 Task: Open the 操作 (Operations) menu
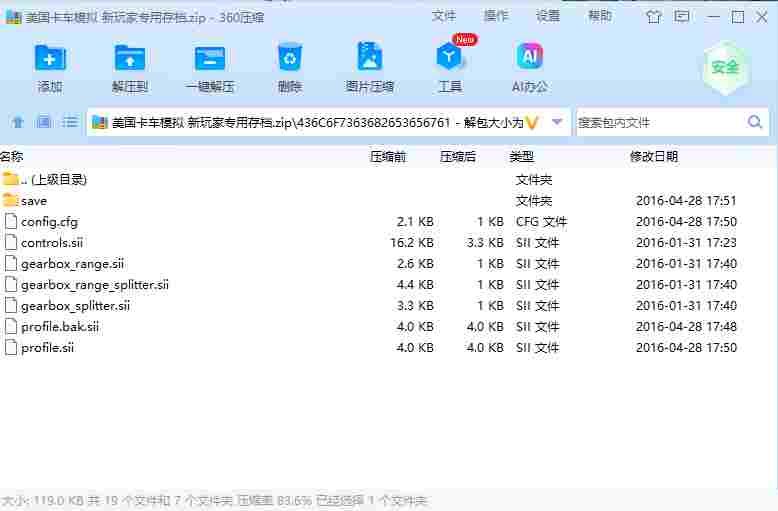click(496, 16)
